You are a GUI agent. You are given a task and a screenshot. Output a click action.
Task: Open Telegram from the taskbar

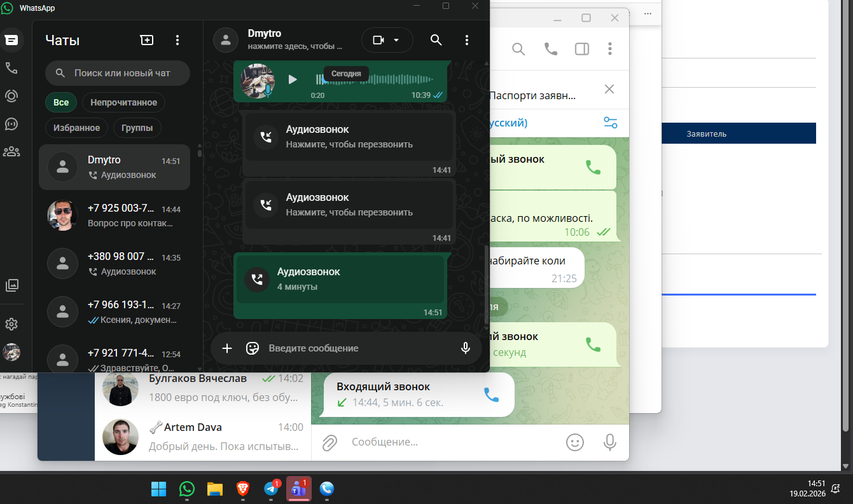271,489
